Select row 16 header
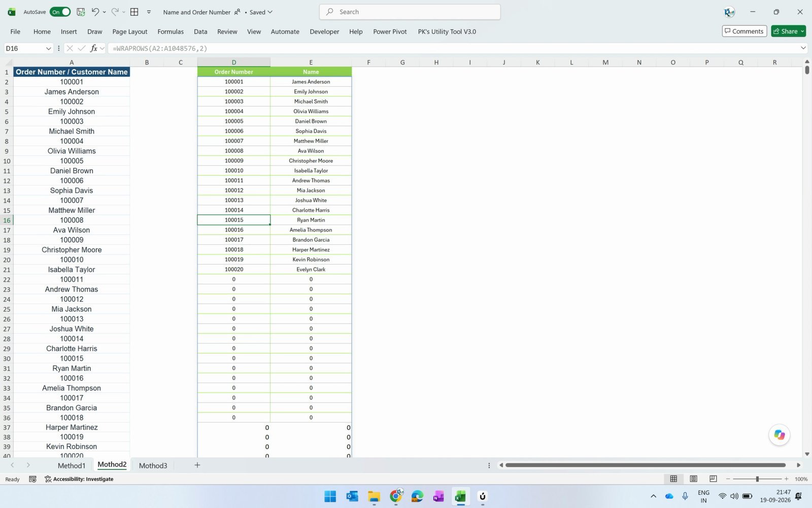 tap(7, 220)
